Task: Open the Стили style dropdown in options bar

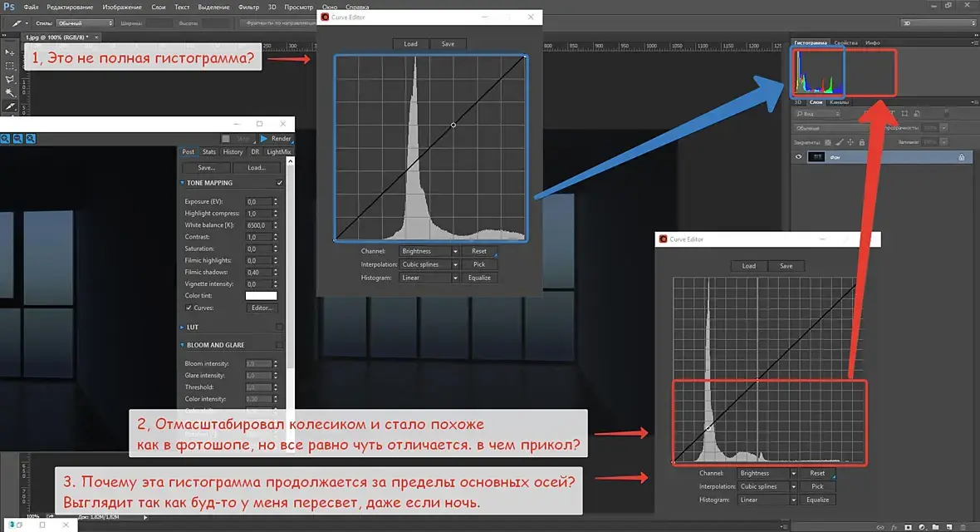Action: pyautogui.click(x=85, y=23)
